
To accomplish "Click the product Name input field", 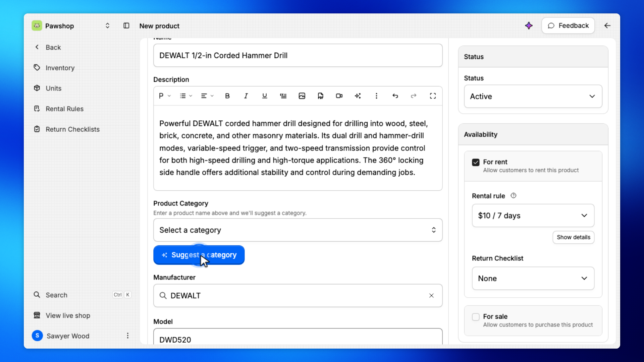I will point(298,56).
